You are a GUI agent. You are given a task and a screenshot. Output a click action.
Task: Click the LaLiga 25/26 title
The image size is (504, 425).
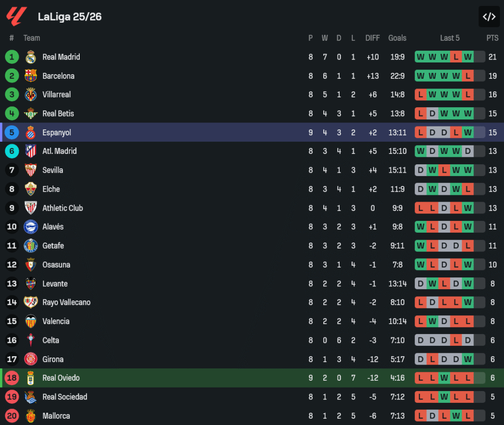coord(70,17)
